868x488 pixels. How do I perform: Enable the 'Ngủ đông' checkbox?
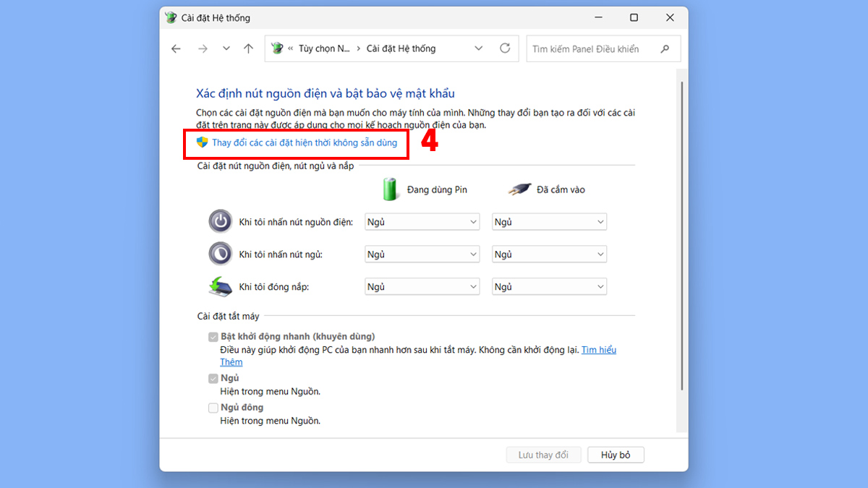pyautogui.click(x=213, y=407)
